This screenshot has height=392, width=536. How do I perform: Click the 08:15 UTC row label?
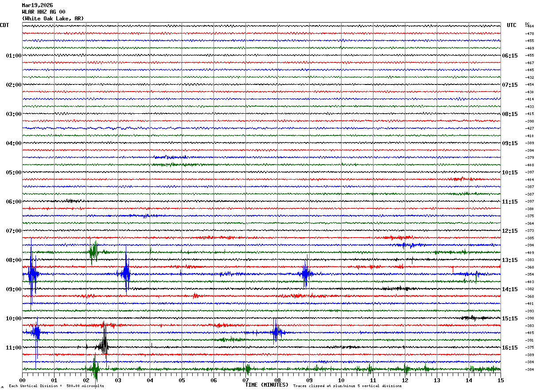tap(510, 114)
